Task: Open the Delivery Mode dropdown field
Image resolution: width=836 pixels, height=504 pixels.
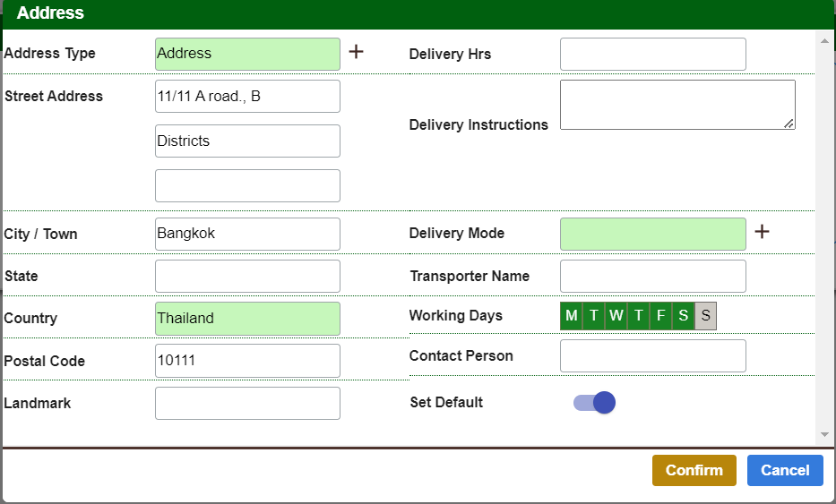Action: click(x=652, y=234)
